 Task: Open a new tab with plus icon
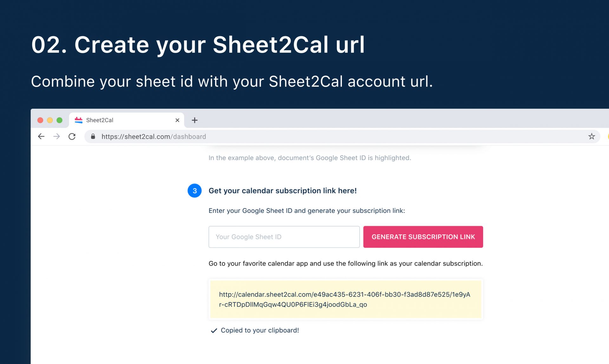(x=195, y=120)
